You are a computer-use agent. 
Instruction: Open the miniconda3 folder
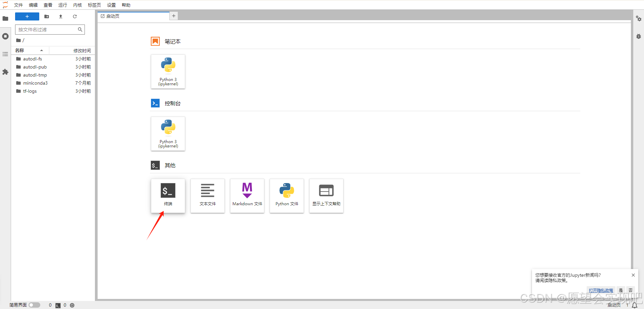tap(35, 83)
